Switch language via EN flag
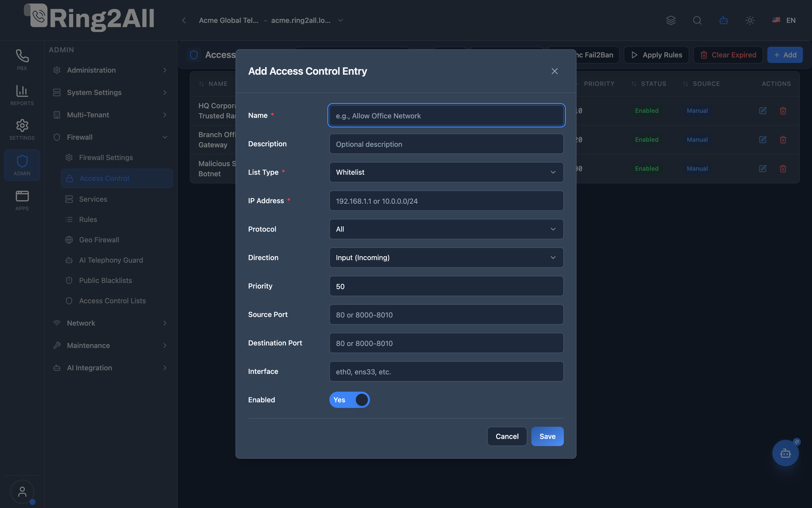This screenshot has width=812, height=508. click(784, 21)
